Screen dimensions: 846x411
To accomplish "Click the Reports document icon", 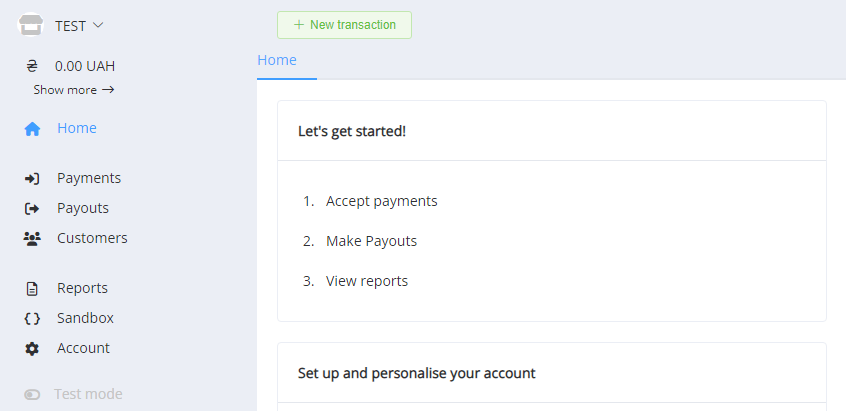I will tap(32, 289).
